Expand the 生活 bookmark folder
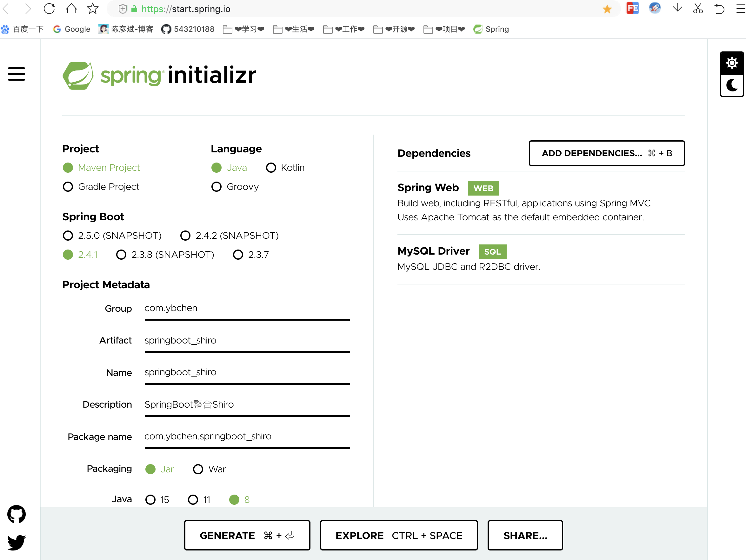 294,29
